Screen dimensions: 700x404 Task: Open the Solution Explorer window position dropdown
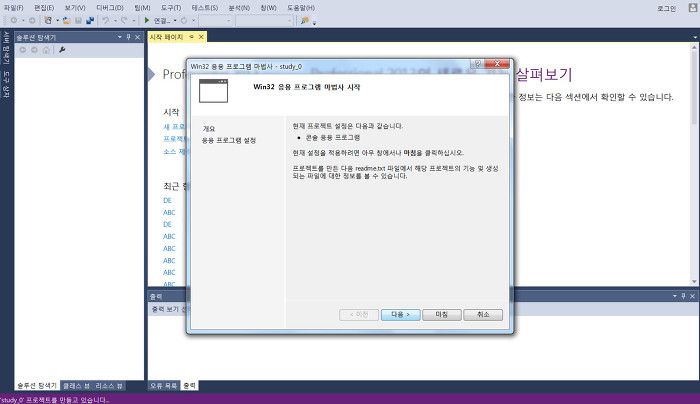[120, 37]
